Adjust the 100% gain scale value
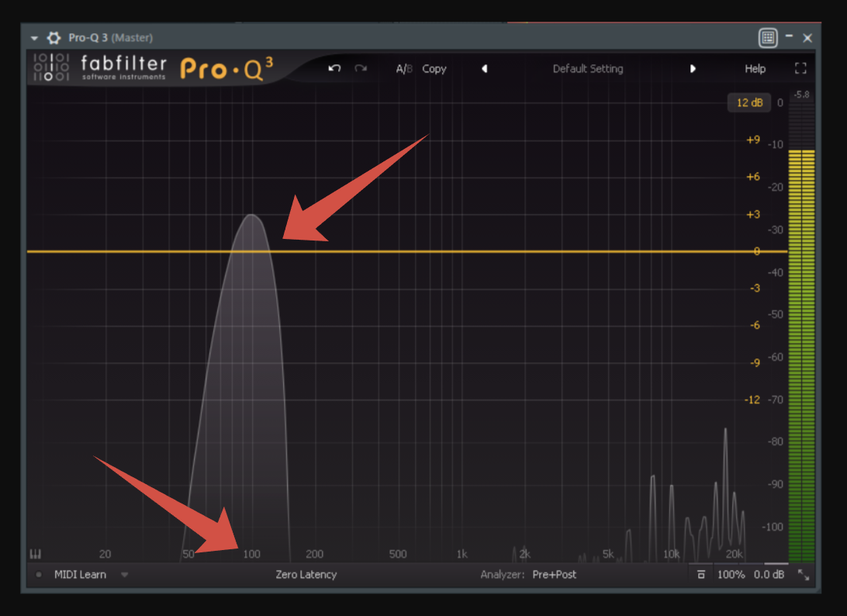This screenshot has width=847, height=616. [x=731, y=574]
